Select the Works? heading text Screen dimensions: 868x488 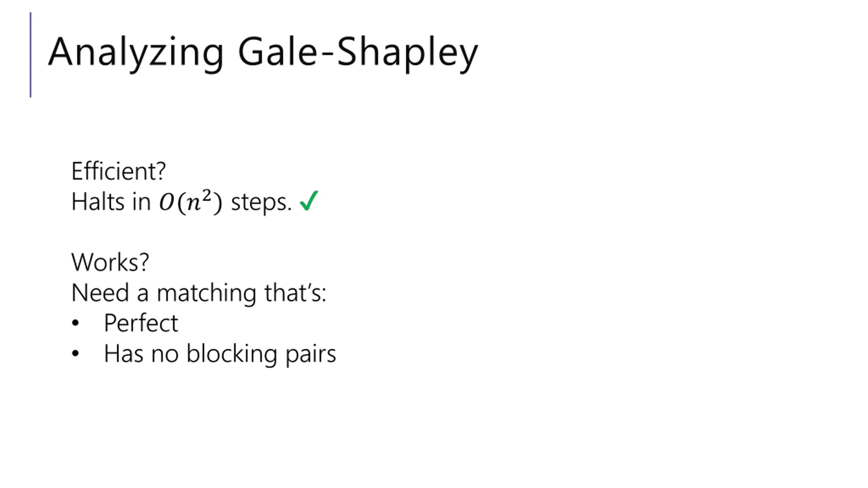click(110, 262)
